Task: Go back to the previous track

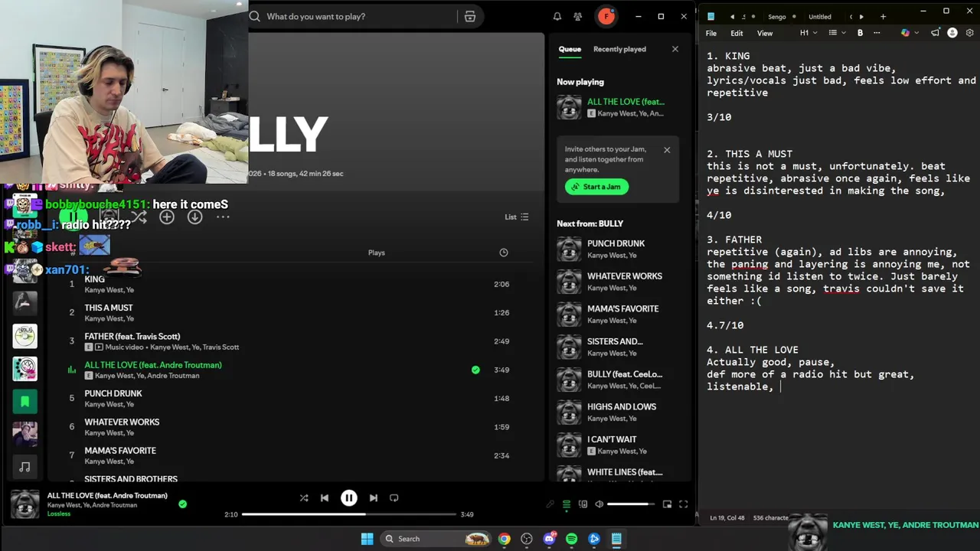Action: [325, 497]
